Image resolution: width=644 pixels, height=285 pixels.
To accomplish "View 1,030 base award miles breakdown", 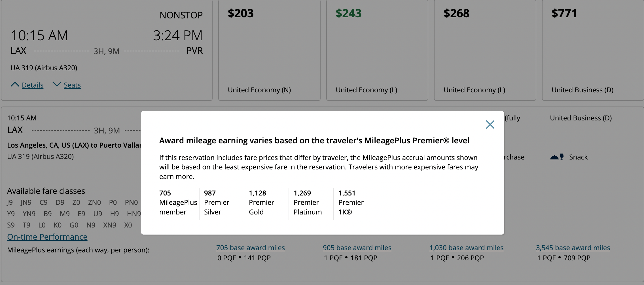I will pos(466,248).
